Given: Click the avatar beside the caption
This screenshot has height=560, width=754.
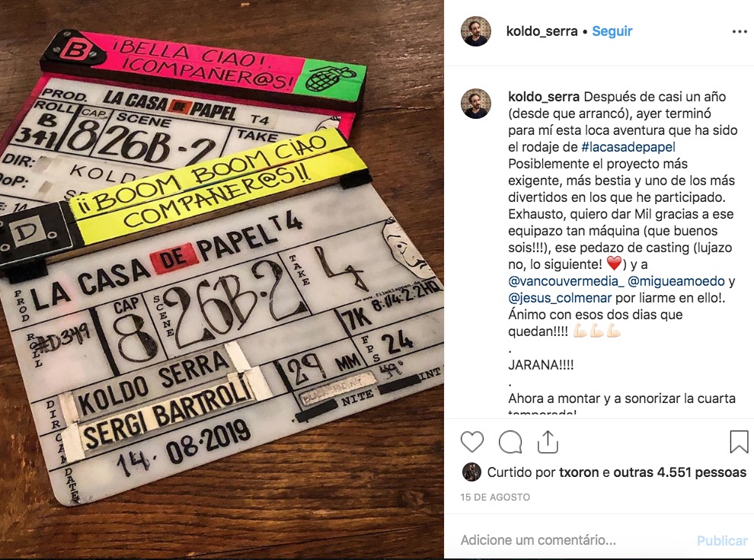Looking at the screenshot, I should click(x=476, y=104).
